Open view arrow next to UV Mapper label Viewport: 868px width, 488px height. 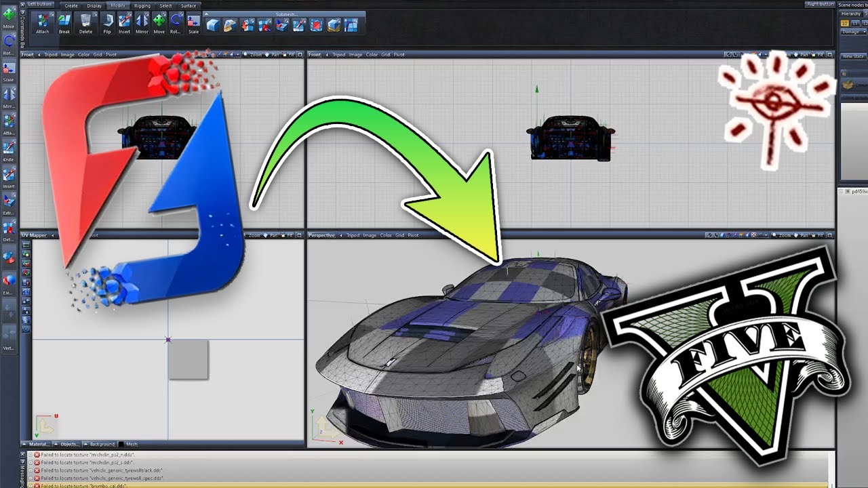pyautogui.click(x=53, y=235)
